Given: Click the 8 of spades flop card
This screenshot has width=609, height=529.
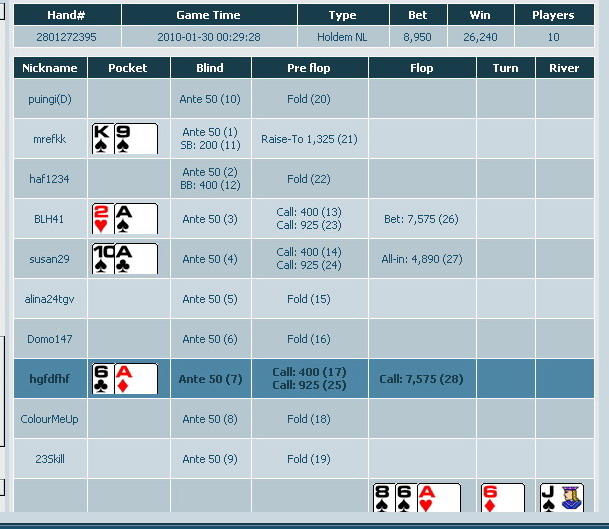Looking at the screenshot, I should [384, 498].
